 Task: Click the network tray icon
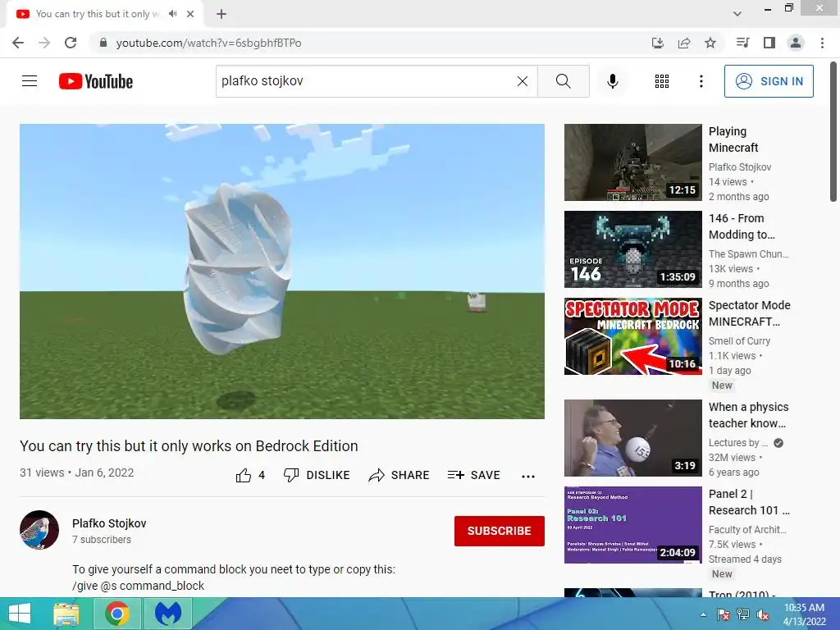742,615
